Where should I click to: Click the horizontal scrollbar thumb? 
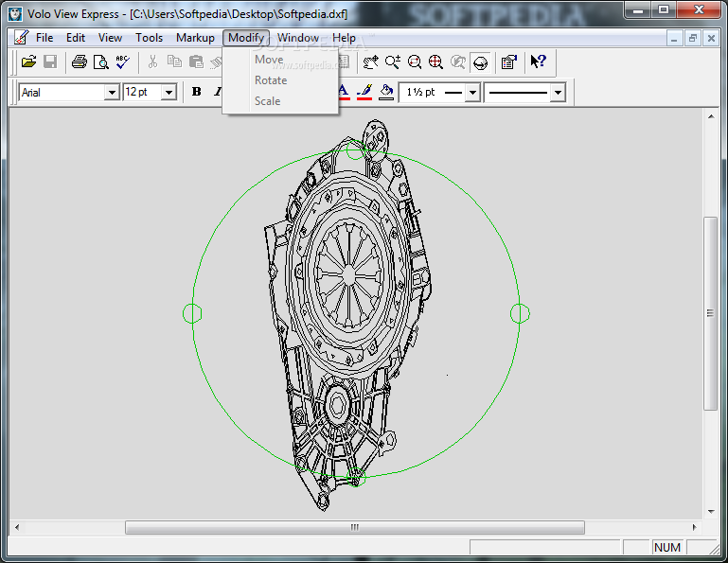tap(355, 527)
